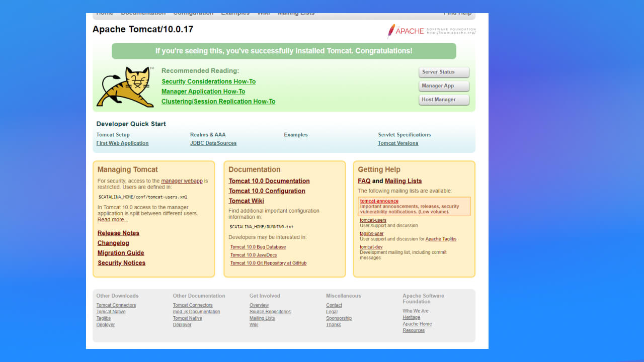Open JDBC DataSources link
The image size is (644, 362).
(213, 143)
